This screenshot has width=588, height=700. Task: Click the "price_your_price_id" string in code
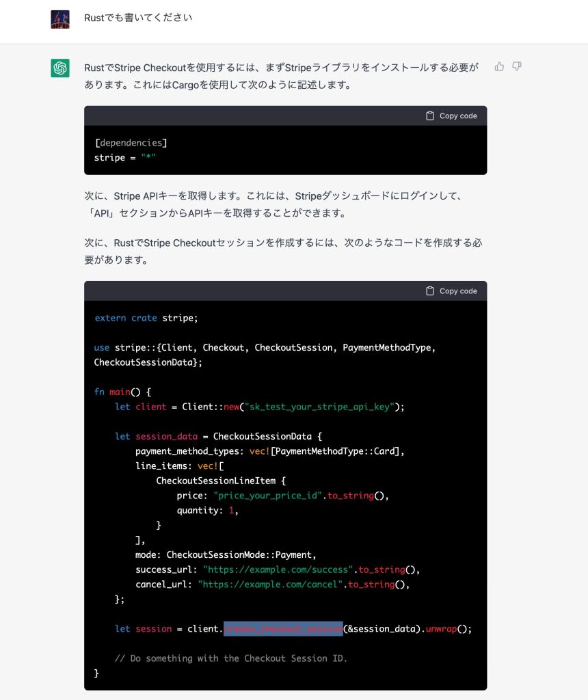point(267,496)
